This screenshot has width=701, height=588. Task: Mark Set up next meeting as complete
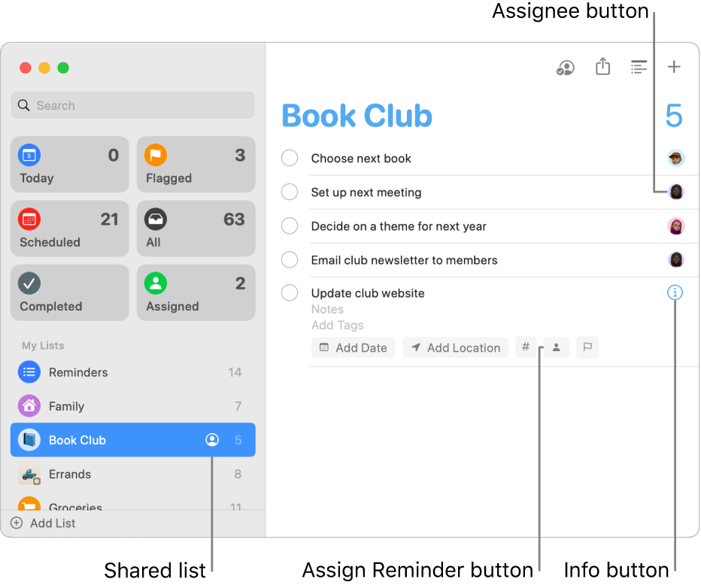coord(290,192)
